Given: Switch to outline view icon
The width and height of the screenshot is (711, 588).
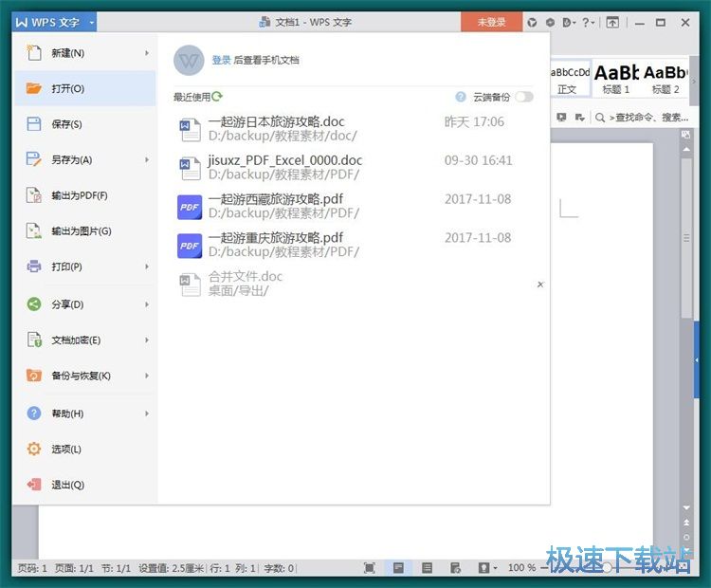Looking at the screenshot, I should coord(427,567).
